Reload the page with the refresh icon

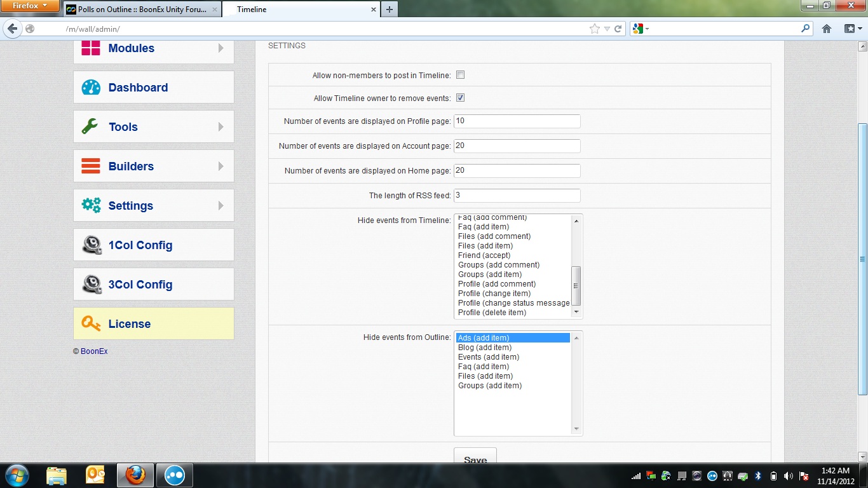pos(618,29)
